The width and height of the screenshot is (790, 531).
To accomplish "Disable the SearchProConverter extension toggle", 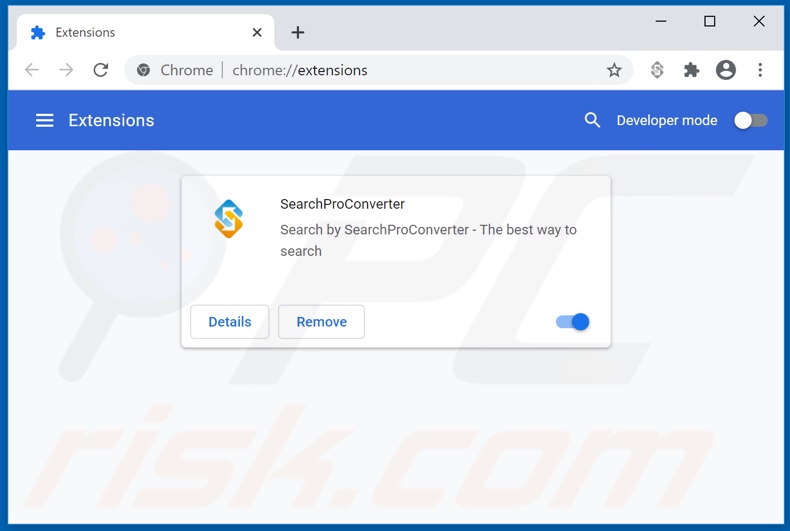I will click(x=572, y=321).
